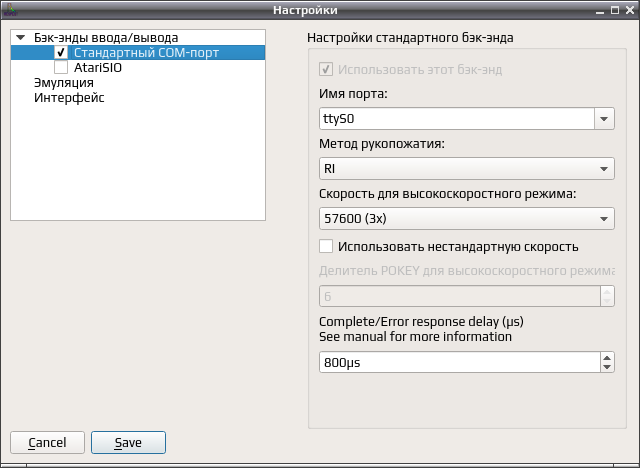Click the Complete/Error response delay text
Viewport: 640px width, 468px height.
tap(421, 322)
